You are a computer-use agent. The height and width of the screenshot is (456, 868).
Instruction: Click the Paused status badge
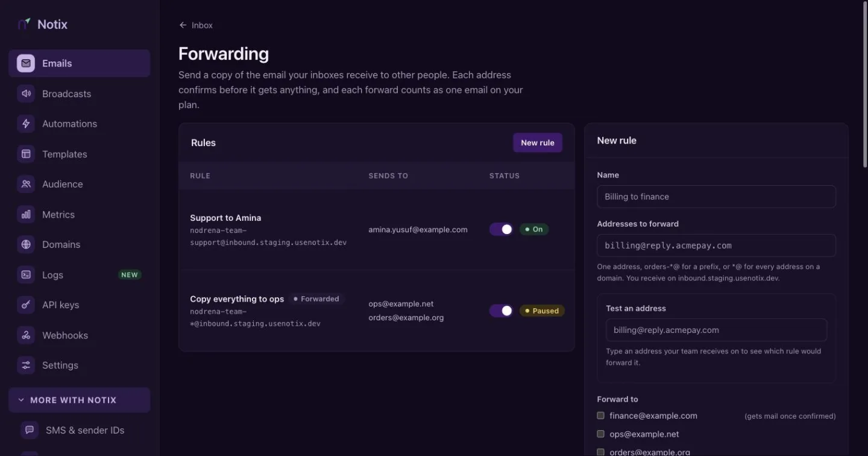[542, 311]
